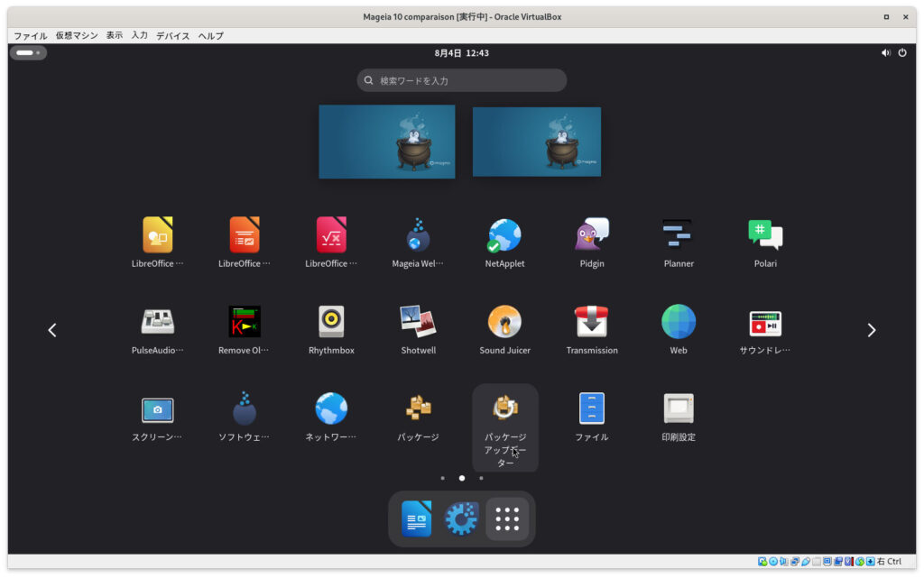Select the first workspace thumbnail
The height and width of the screenshot is (578, 924).
386,142
